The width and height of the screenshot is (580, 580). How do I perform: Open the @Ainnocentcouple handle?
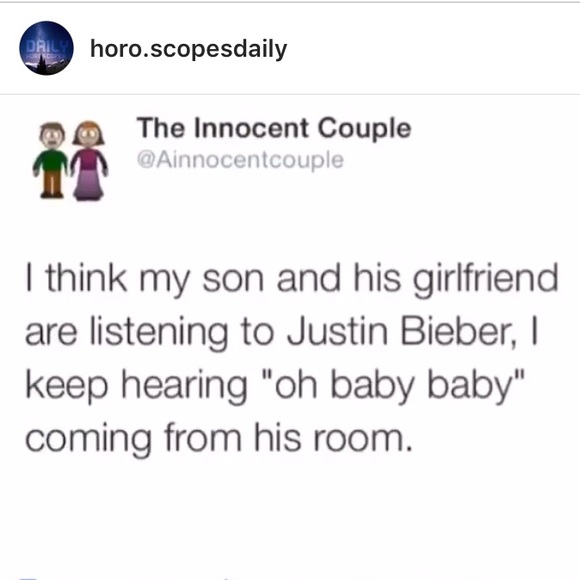point(240,161)
